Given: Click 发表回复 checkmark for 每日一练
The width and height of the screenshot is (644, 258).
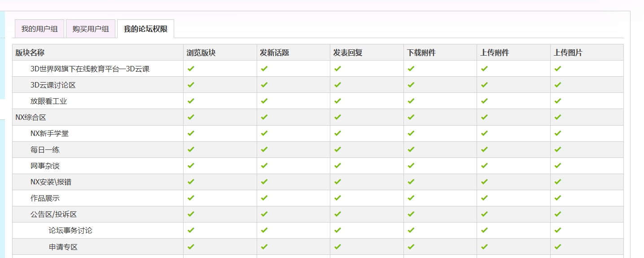Looking at the screenshot, I should (x=337, y=149).
